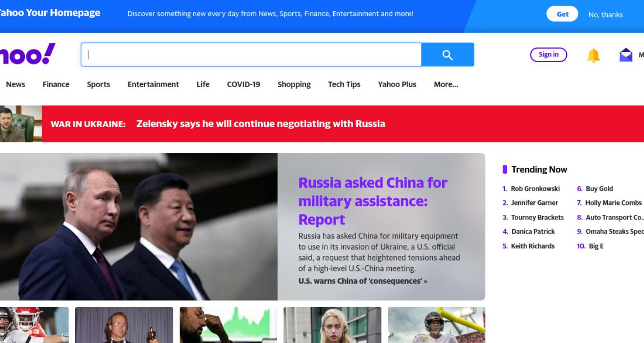Select trending topic Rob Gronkowski
644x343 pixels.
(x=535, y=188)
